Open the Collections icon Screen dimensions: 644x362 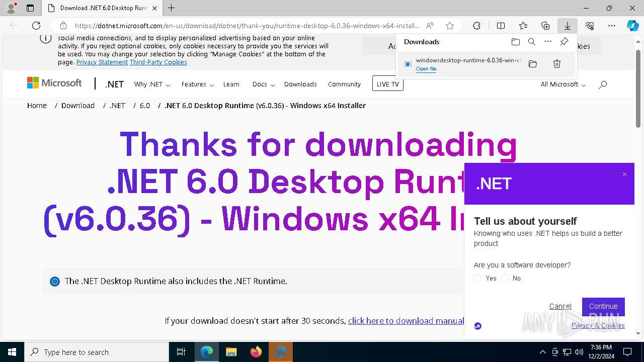(545, 26)
